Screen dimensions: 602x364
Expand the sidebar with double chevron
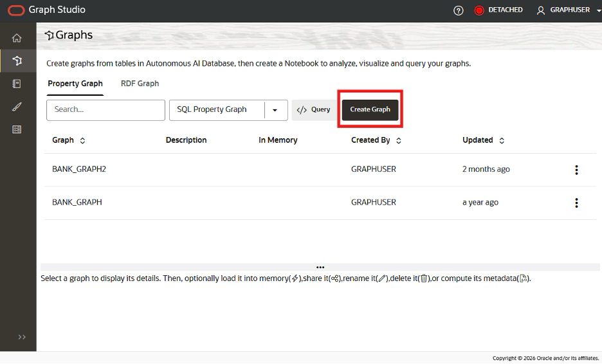click(22, 337)
